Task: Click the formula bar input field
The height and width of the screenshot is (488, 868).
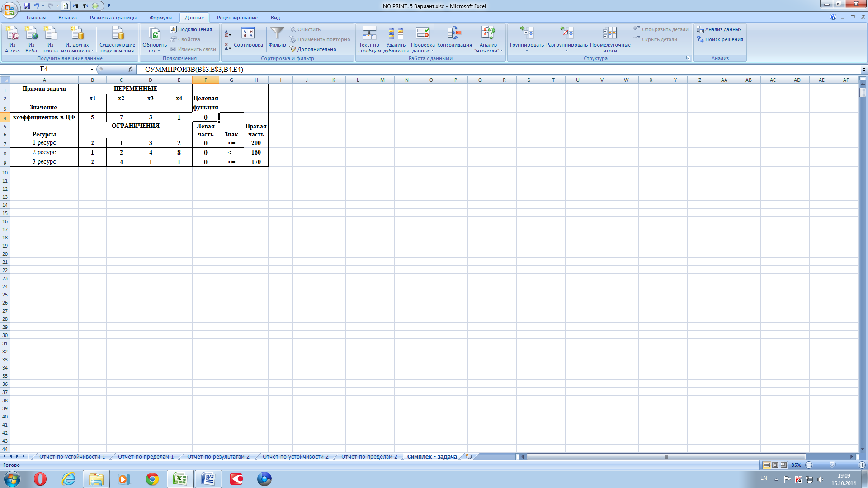Action: click(x=452, y=70)
